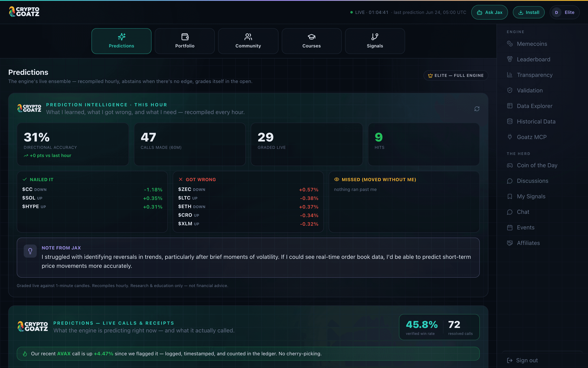Open Memecoins in the sidebar
This screenshot has height=368, width=588.
pyautogui.click(x=532, y=44)
